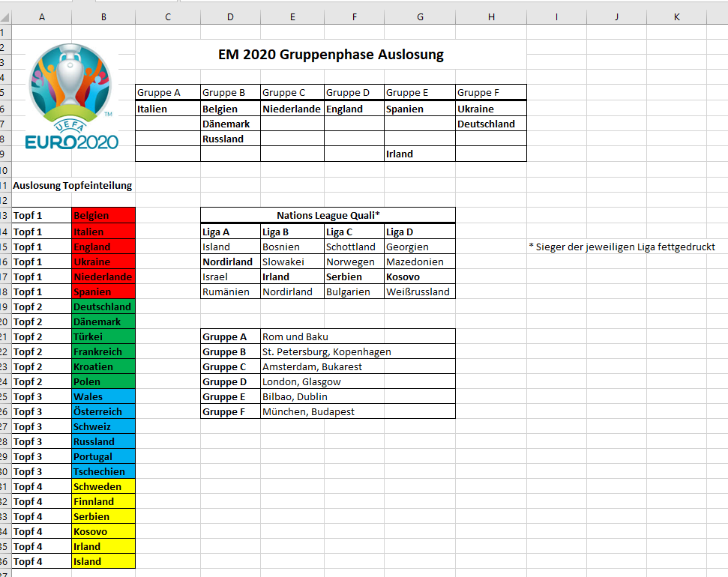
Task: Select the 'Gruppe C' cell above Niederlande
Action: click(x=292, y=92)
